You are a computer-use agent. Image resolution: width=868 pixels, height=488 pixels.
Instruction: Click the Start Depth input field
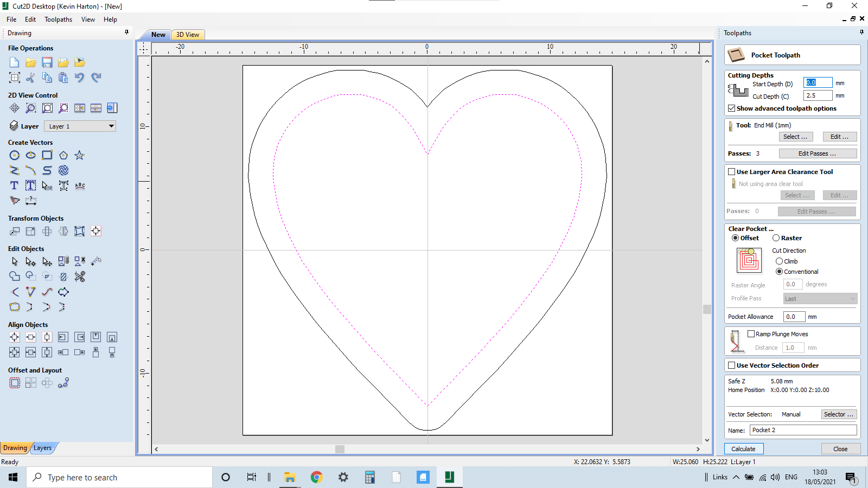coord(818,83)
